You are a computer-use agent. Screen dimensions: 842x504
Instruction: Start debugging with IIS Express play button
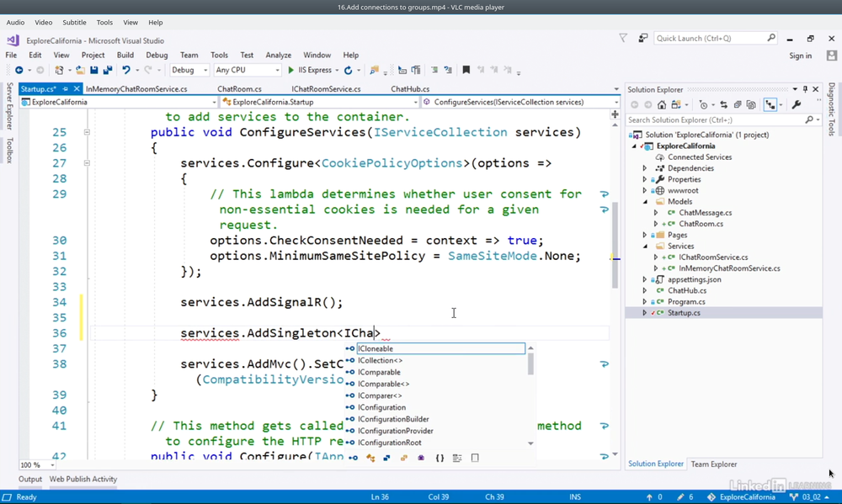(291, 71)
